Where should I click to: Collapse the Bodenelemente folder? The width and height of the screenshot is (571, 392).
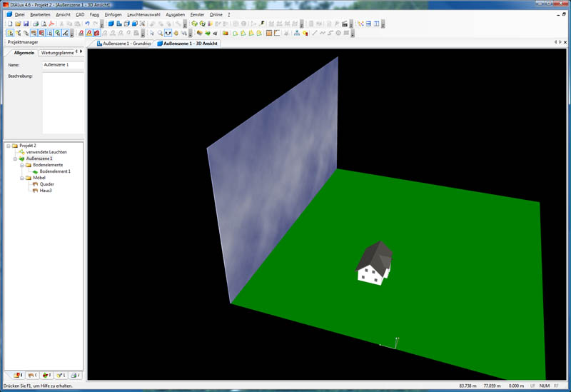click(22, 165)
